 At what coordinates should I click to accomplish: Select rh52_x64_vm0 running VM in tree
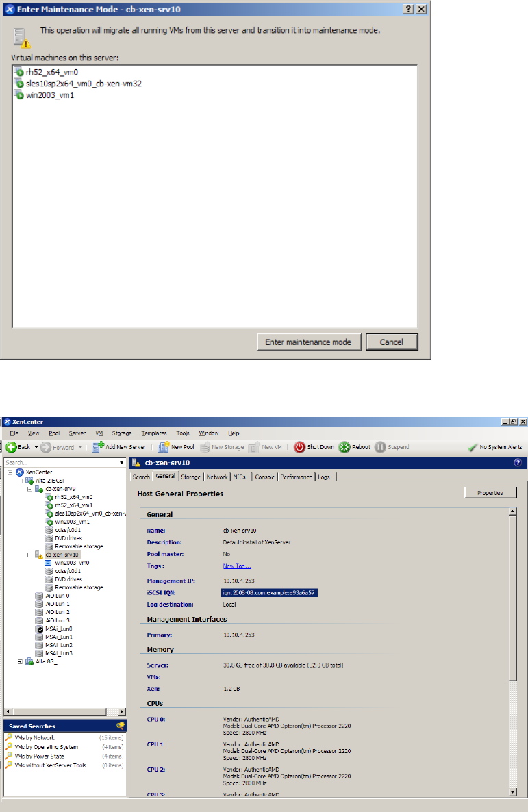coord(73,497)
